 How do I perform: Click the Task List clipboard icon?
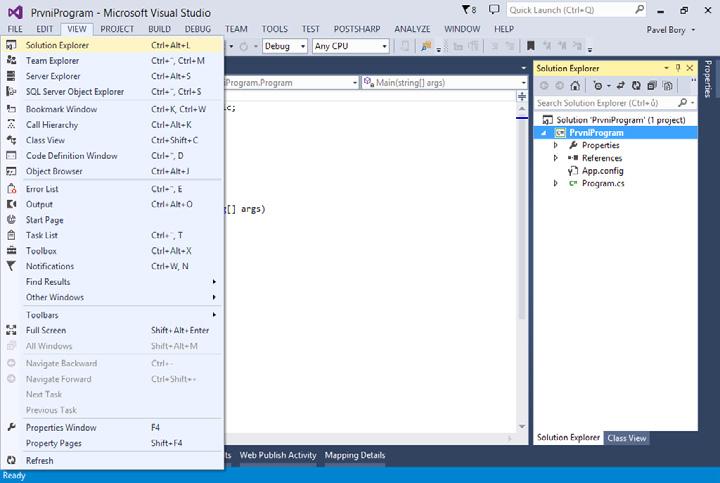(x=11, y=235)
